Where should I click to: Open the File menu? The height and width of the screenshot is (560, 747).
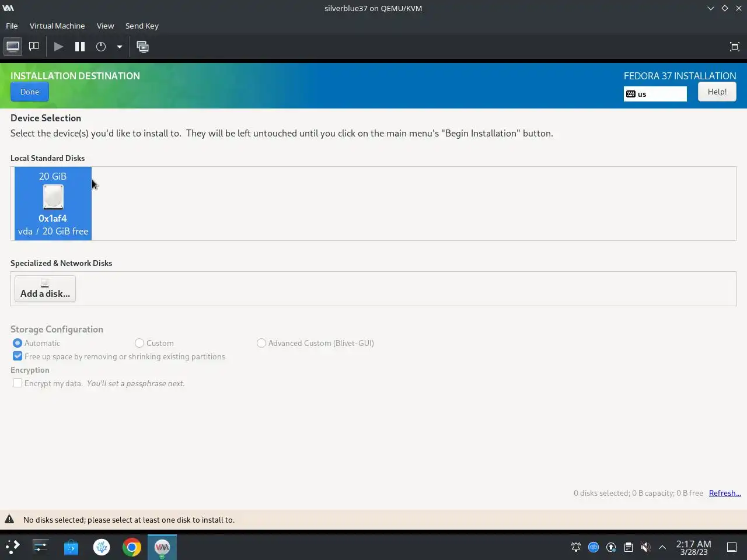[12, 26]
